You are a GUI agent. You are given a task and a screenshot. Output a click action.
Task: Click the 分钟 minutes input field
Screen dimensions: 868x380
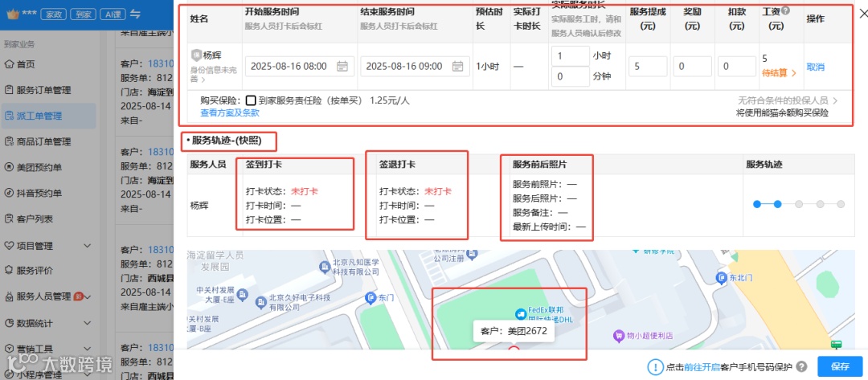(571, 76)
